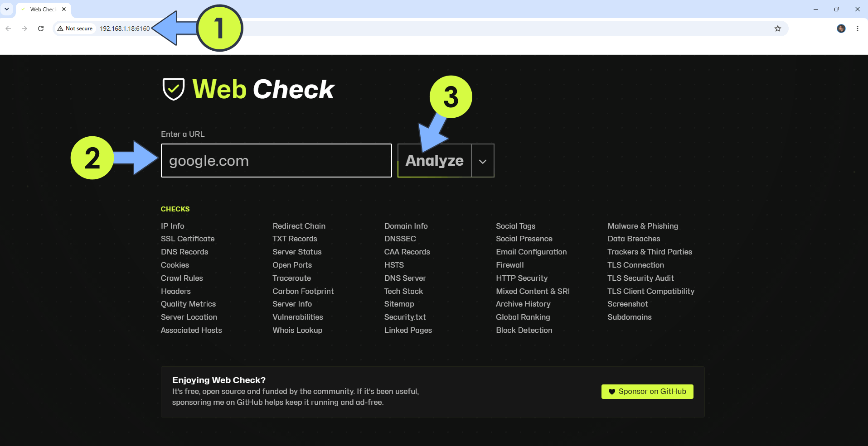Click the Vulnerabilities check

[x=298, y=317]
